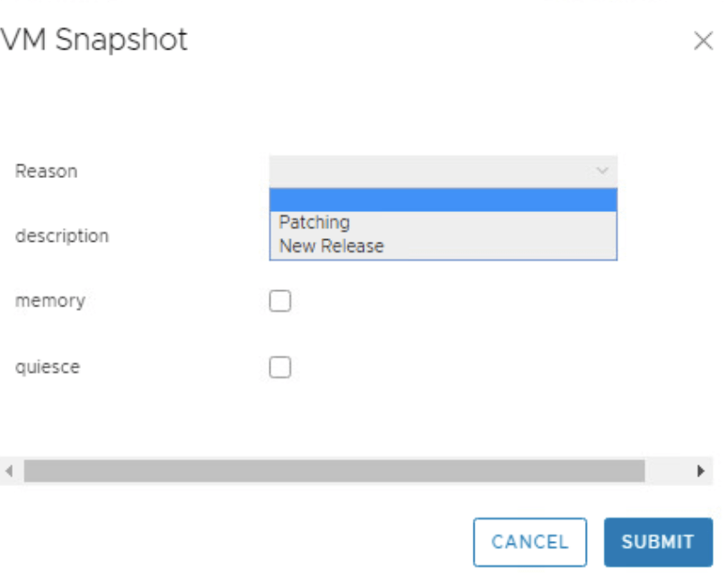
Task: Enable the memory checkbox
Action: point(280,302)
